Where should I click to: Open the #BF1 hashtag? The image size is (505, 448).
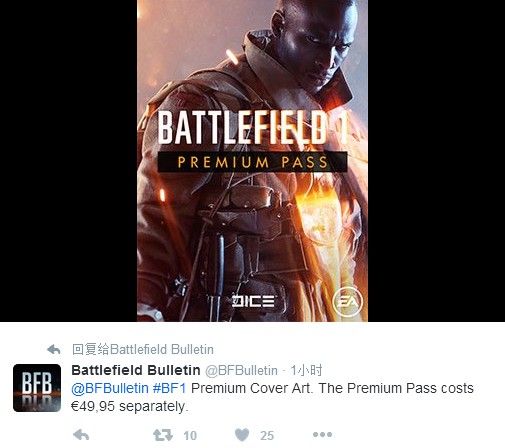point(169,388)
